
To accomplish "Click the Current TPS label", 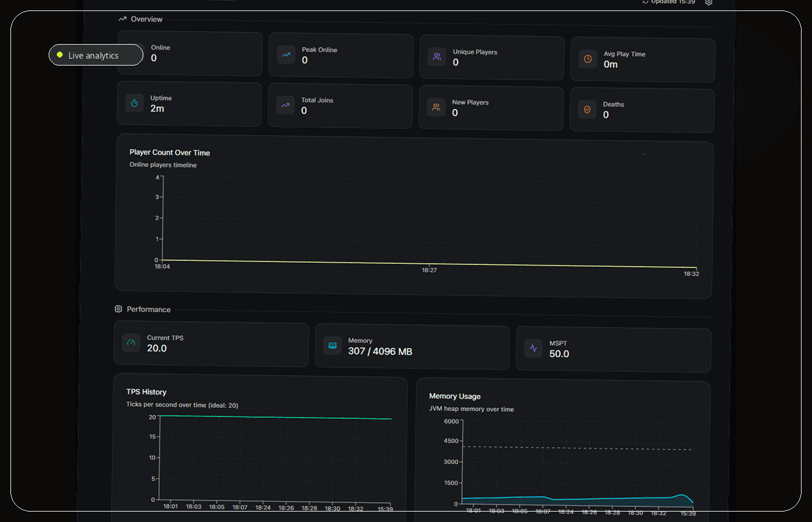I will [165, 338].
